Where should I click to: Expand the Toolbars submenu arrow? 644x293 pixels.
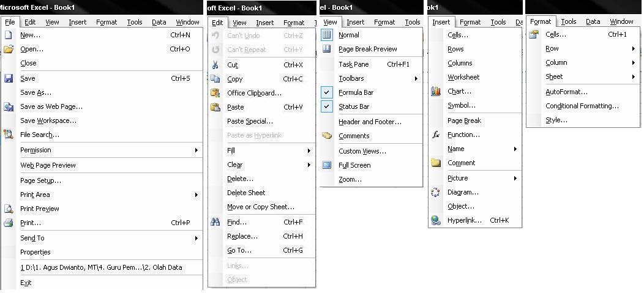[416, 78]
